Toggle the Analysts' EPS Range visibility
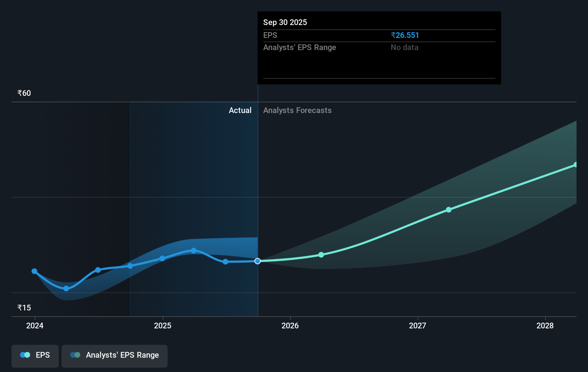The height and width of the screenshot is (372, 588). point(115,356)
